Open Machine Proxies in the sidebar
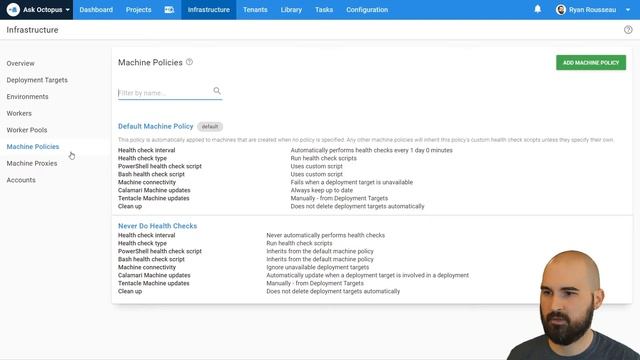 coord(32,163)
